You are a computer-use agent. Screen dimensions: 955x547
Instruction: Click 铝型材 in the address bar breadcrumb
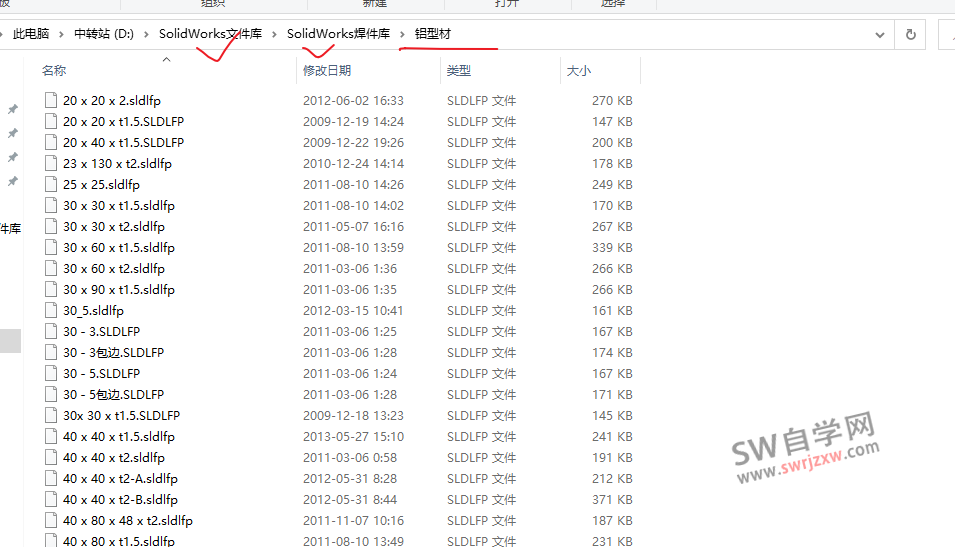433,34
